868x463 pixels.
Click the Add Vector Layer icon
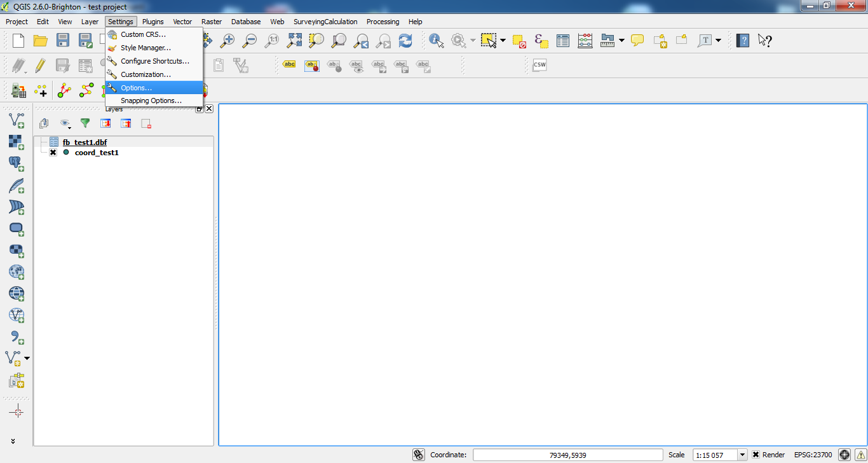pyautogui.click(x=17, y=120)
